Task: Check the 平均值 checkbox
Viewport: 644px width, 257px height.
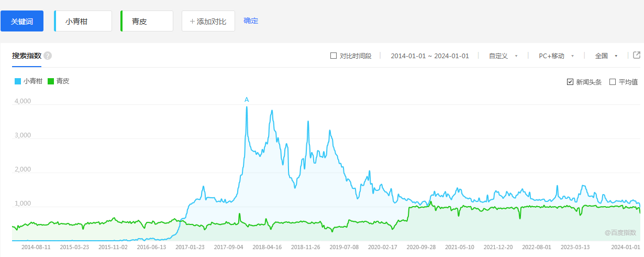Action: pyautogui.click(x=613, y=82)
